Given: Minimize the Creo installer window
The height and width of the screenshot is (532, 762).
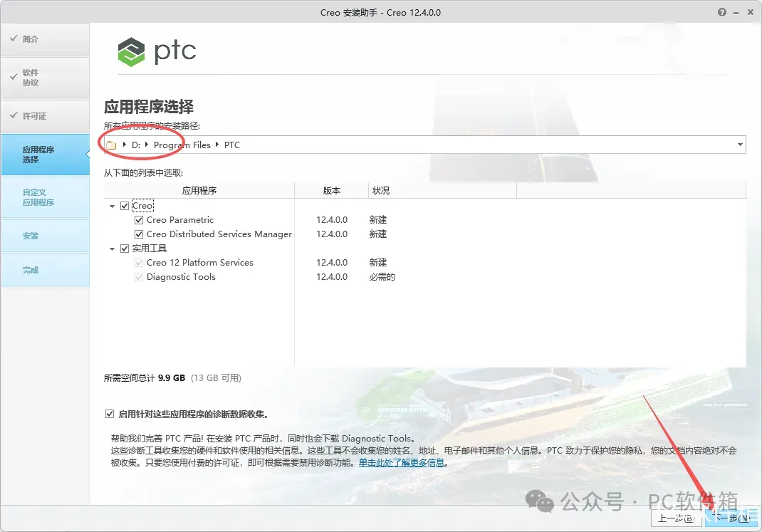Looking at the screenshot, I should [x=736, y=13].
